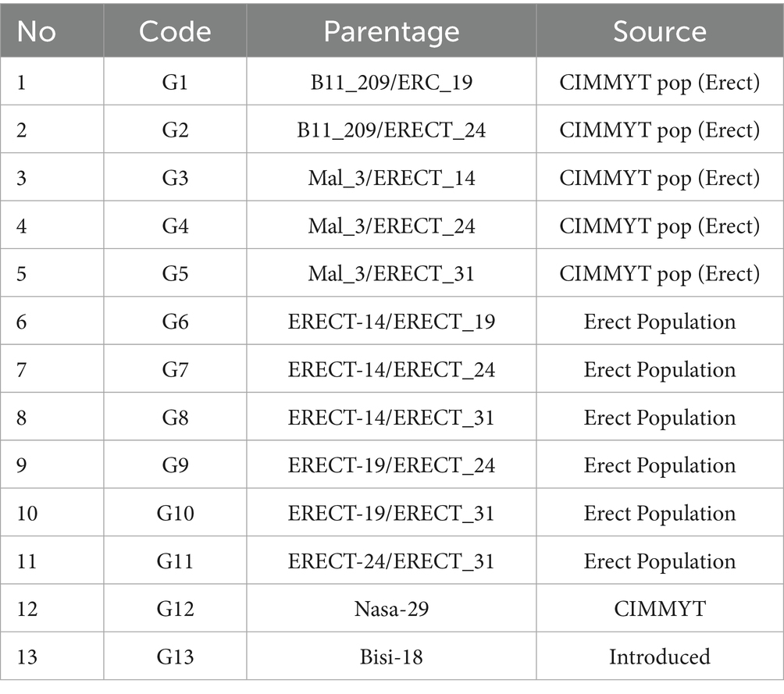The height and width of the screenshot is (694, 784).
Task: Click the ERECT-14/ERECT_31 parentage cell
Action: pyautogui.click(x=391, y=418)
